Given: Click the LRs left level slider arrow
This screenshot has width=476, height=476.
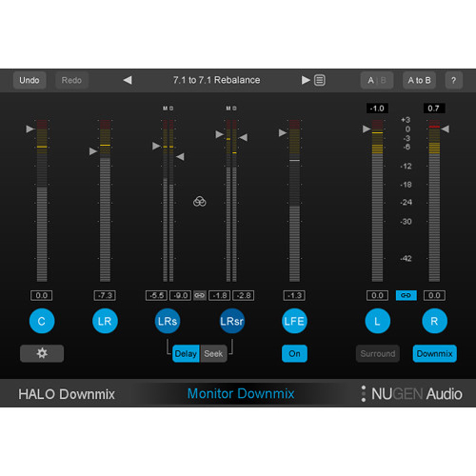Looking at the screenshot, I should (x=156, y=146).
